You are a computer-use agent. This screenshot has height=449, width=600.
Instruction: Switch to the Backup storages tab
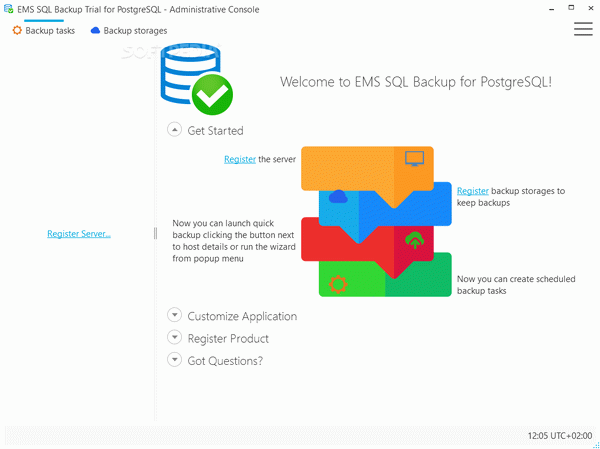(x=128, y=31)
